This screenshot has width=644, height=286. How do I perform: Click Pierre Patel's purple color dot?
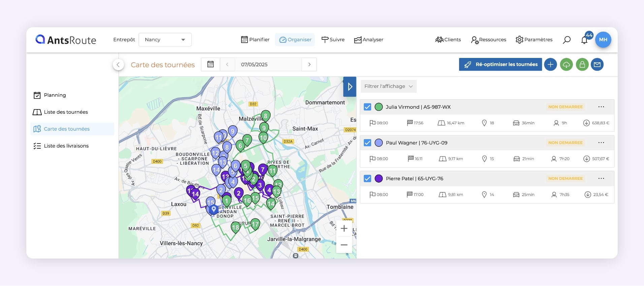tap(379, 179)
